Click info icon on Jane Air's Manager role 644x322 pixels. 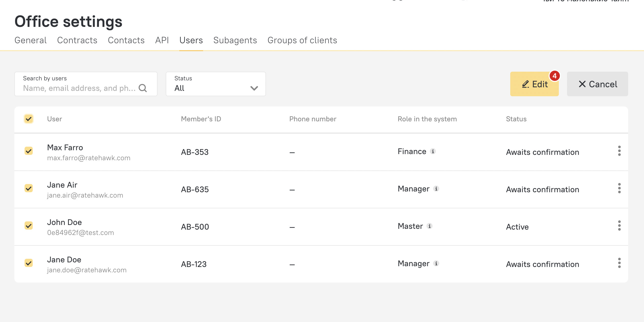436,189
